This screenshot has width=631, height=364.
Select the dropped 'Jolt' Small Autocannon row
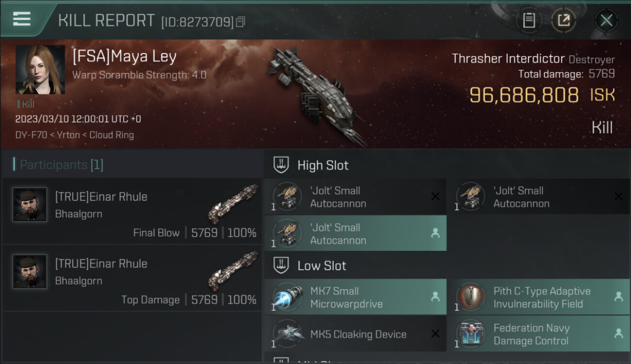[355, 233]
